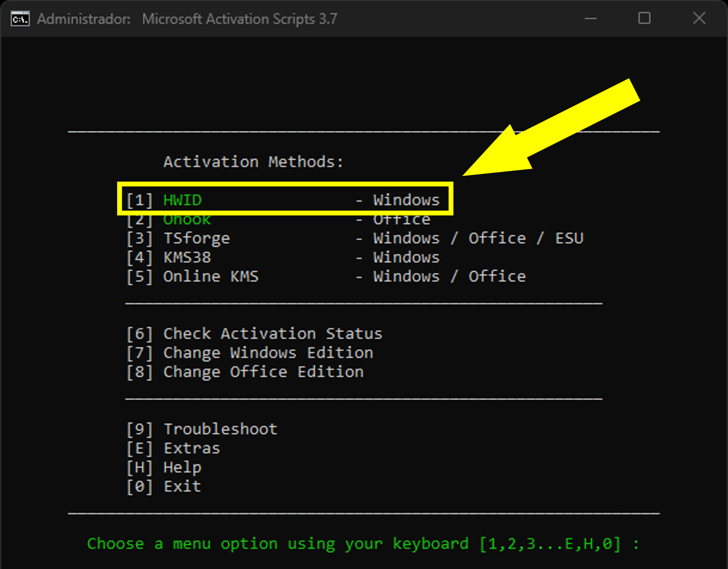
Task: Minimize the Activation Scripts window
Action: pyautogui.click(x=590, y=19)
